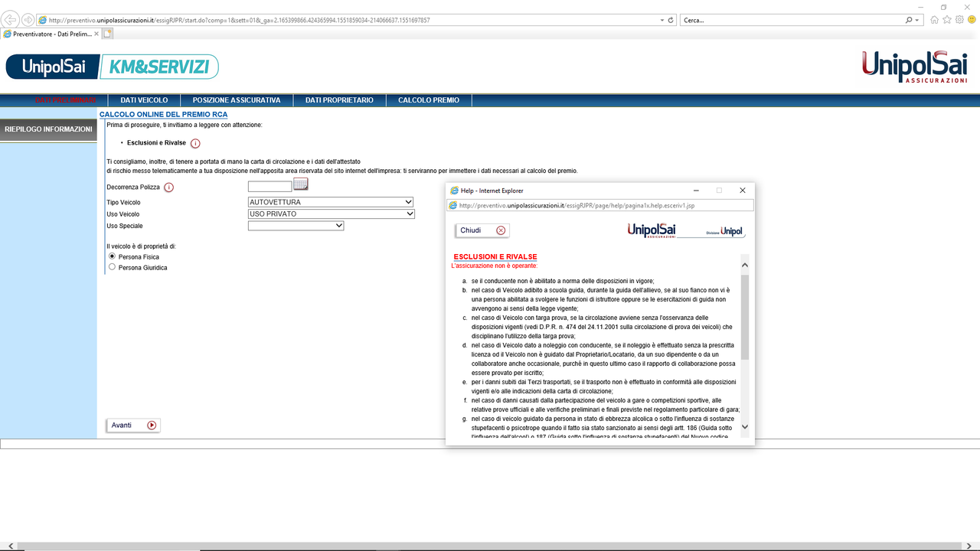Click the Decorrenza Polizza input field
Viewport: 980px width, 551px height.
[269, 186]
